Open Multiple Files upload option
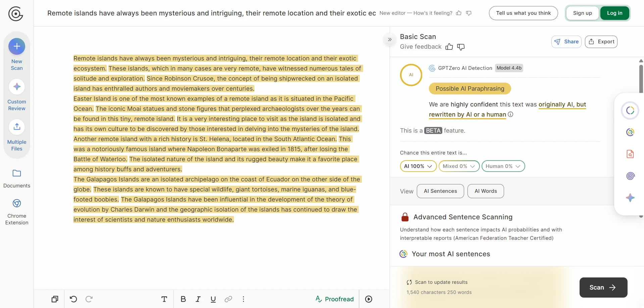This screenshot has width=644, height=308. point(17,127)
